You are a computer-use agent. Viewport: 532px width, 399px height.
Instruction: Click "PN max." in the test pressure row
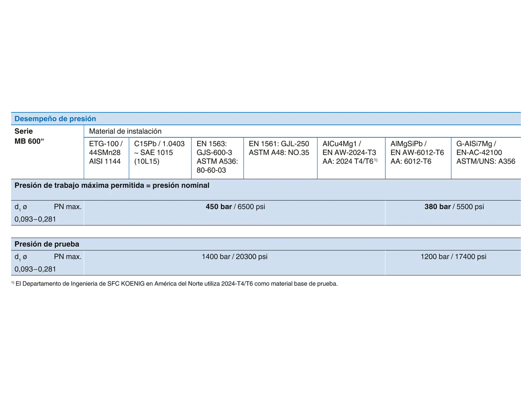point(68,257)
